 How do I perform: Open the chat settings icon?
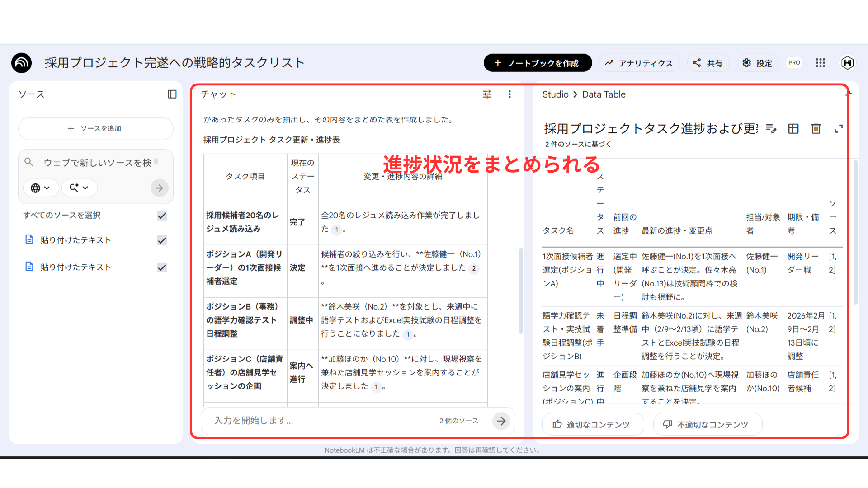tap(487, 94)
